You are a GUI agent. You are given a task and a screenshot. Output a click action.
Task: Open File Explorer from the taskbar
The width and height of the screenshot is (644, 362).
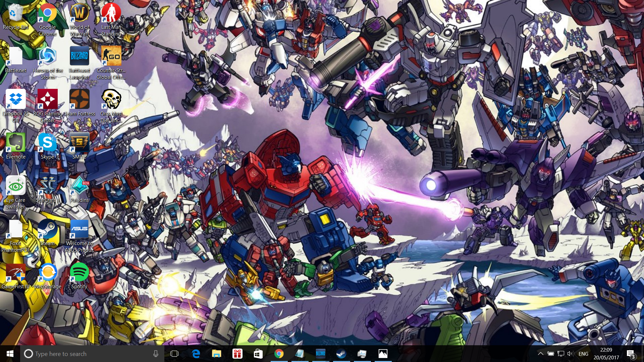click(x=216, y=354)
